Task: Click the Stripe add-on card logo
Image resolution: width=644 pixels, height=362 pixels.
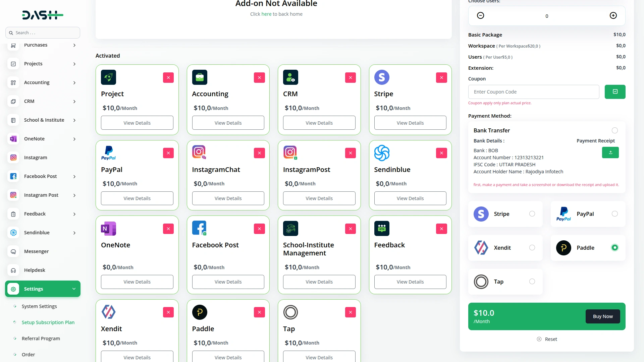Action: (382, 77)
